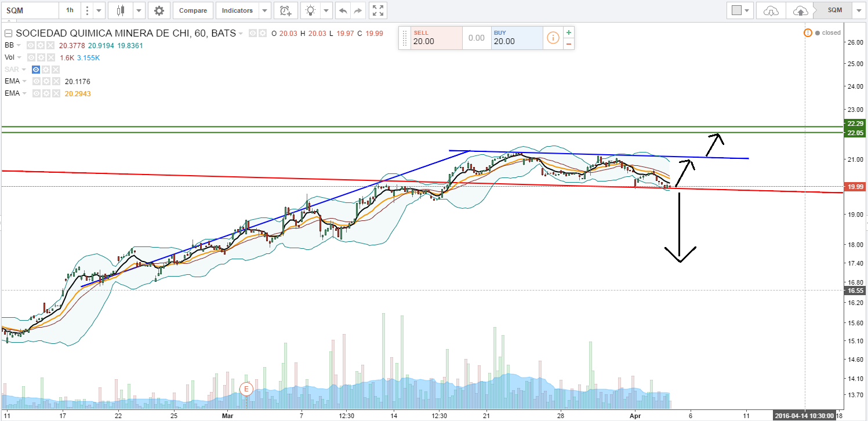
Task: Toggle visibility of the EMA 20.1176 line
Action: coord(36,82)
